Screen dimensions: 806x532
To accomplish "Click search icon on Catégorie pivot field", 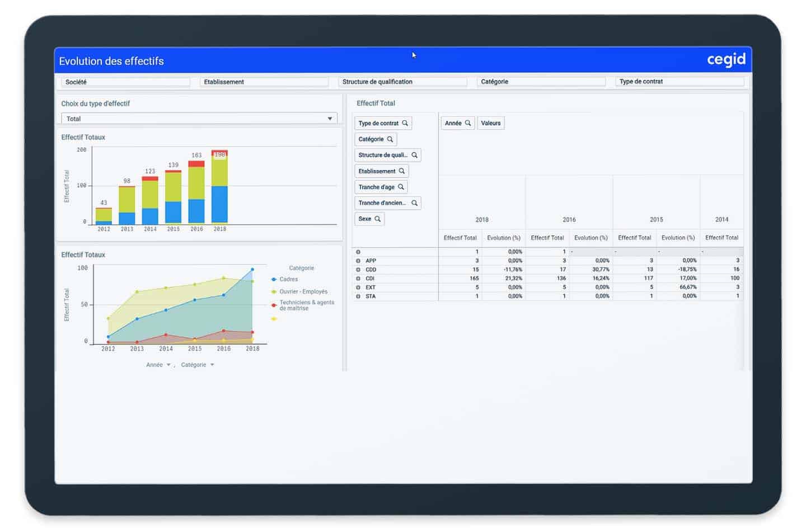I will [x=390, y=139].
